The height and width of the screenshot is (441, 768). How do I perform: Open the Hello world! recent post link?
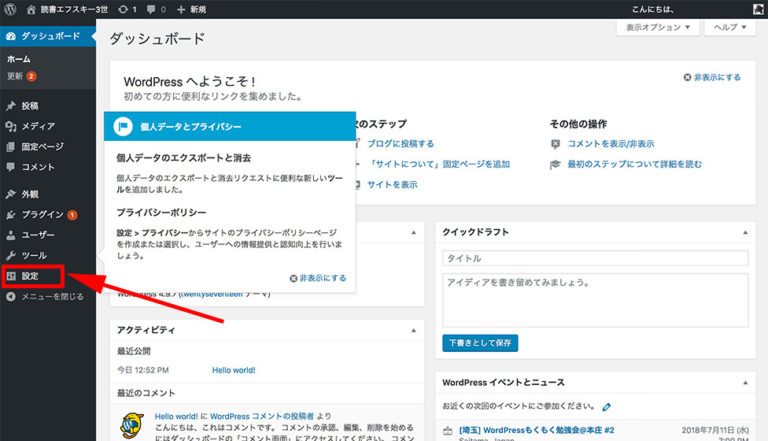[234, 370]
